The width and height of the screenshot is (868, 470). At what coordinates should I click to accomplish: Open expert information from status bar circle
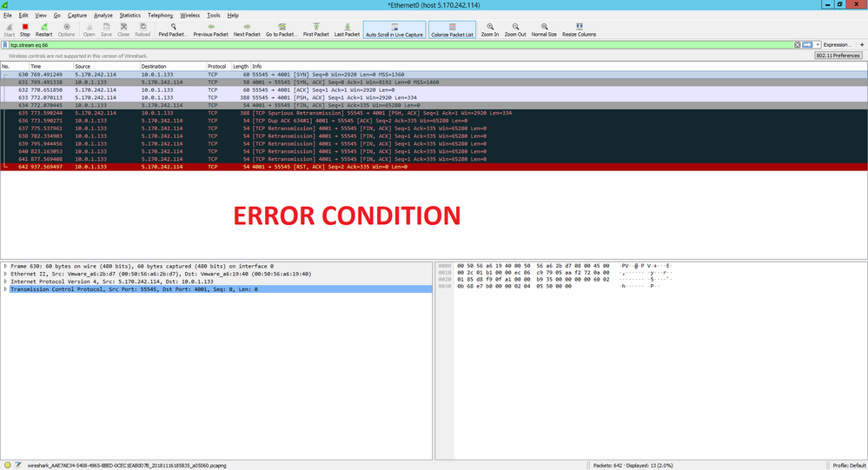pos(8,466)
